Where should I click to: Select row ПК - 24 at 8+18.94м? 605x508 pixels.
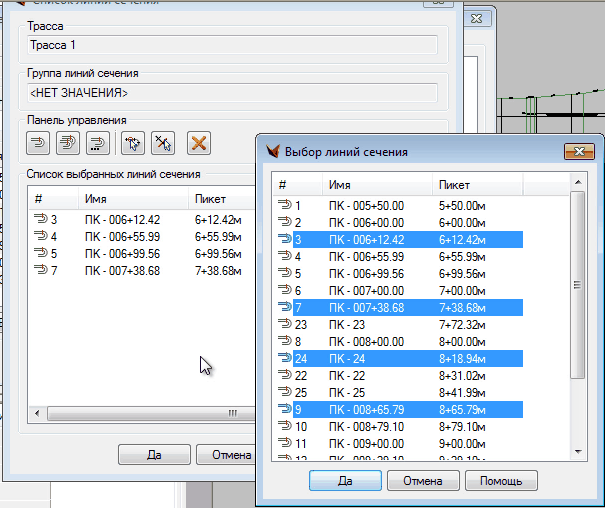pos(420,358)
